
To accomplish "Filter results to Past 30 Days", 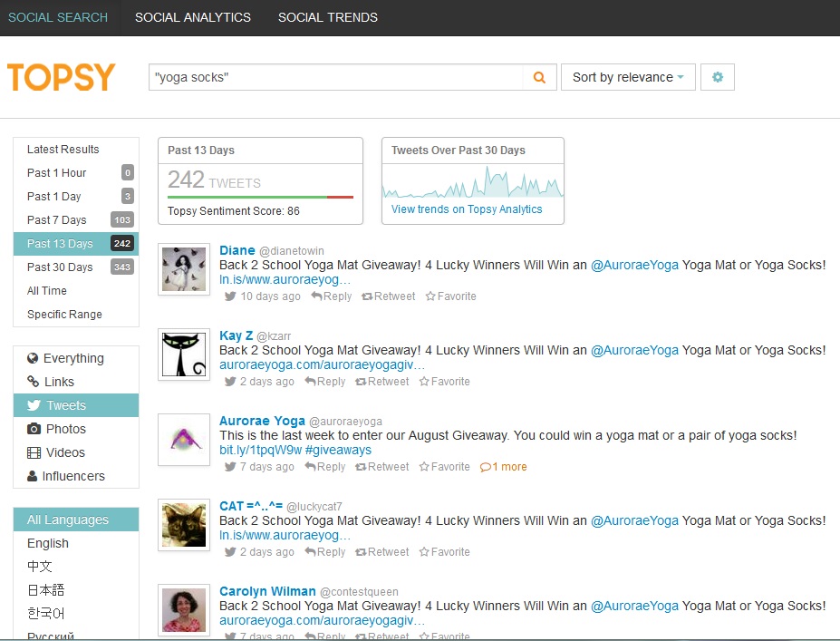I will pos(76,267).
